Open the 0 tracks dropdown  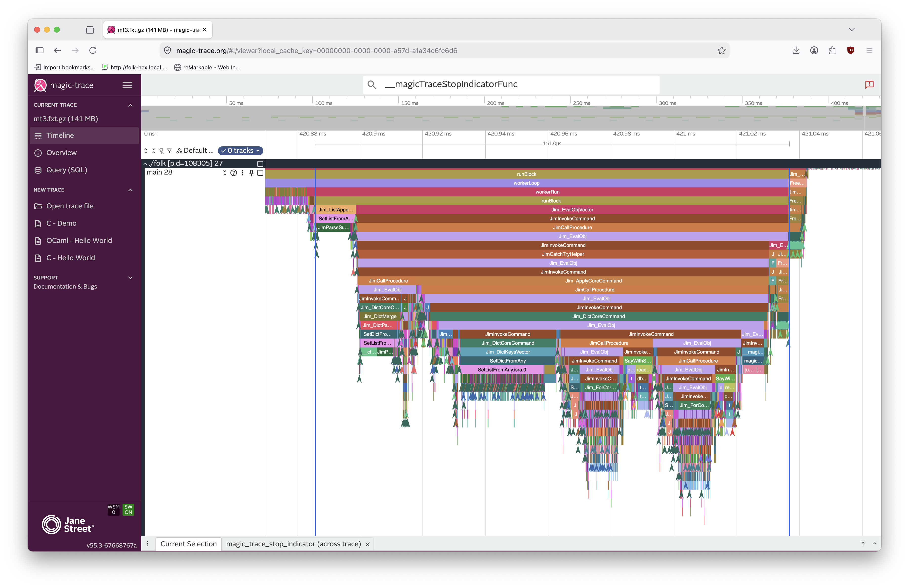(x=240, y=151)
